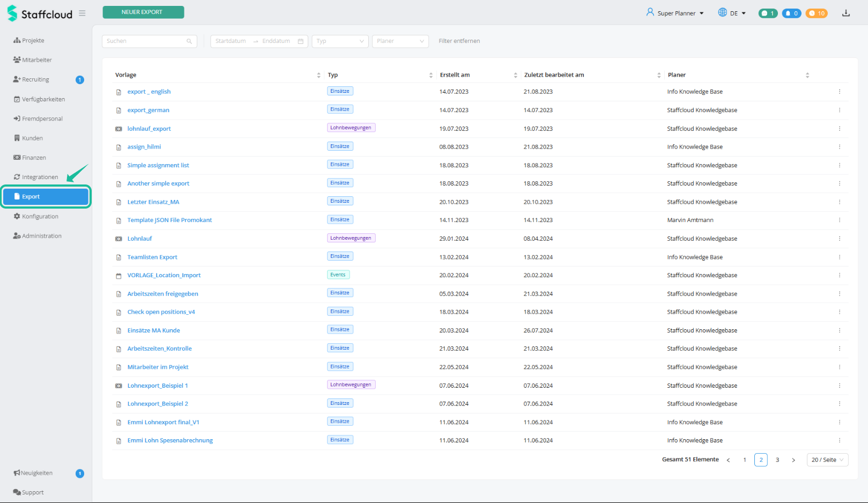Open the export_english template
868x503 pixels.
tap(149, 92)
